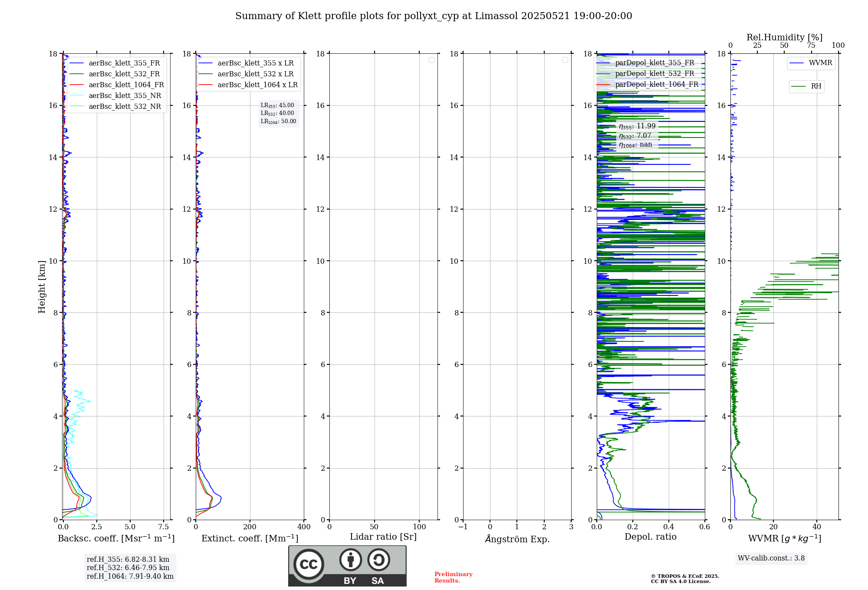Select legend entry aerBsc_klett_355 x LR

pyautogui.click(x=247, y=63)
